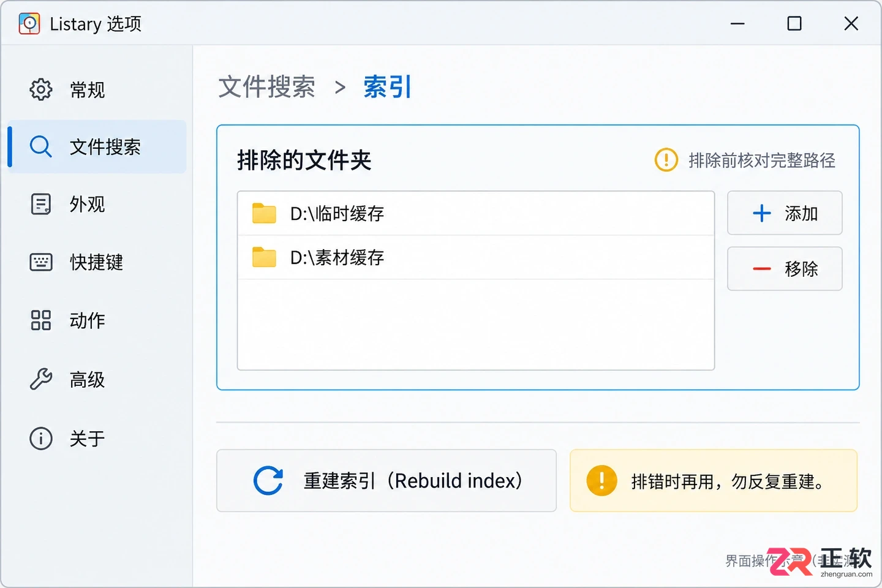Click the orange exclamation icon in yellow notice

[x=601, y=481]
